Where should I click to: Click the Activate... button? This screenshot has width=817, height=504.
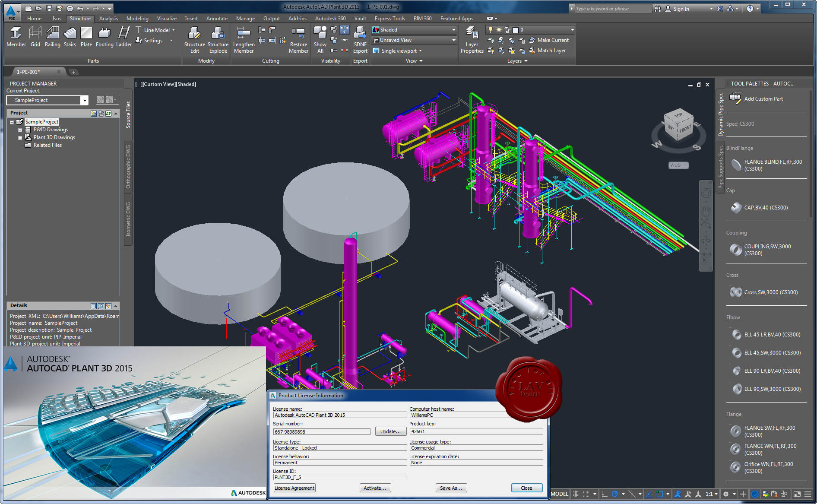pos(375,488)
